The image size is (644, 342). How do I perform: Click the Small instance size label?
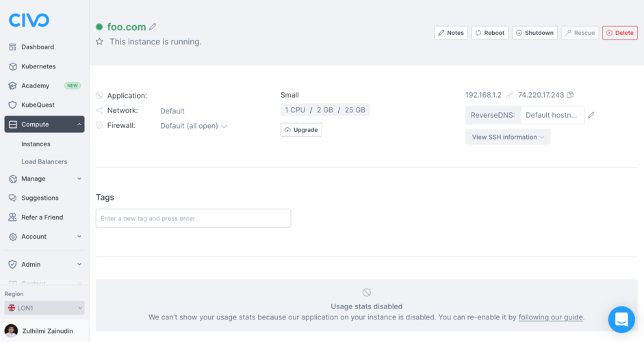click(289, 95)
